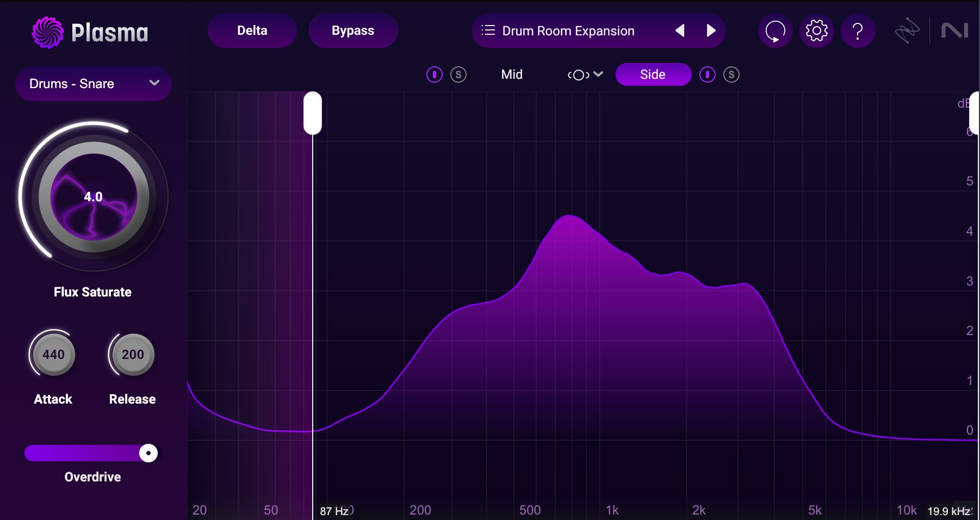This screenshot has height=520, width=980.
Task: Click the Overdrive label
Action: point(92,477)
